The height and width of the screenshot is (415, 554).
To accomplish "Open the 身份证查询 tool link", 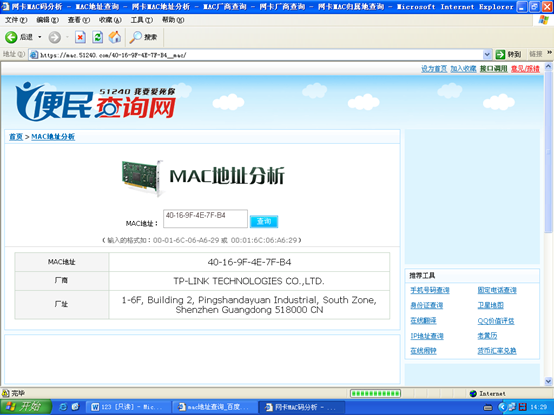I will [426, 306].
